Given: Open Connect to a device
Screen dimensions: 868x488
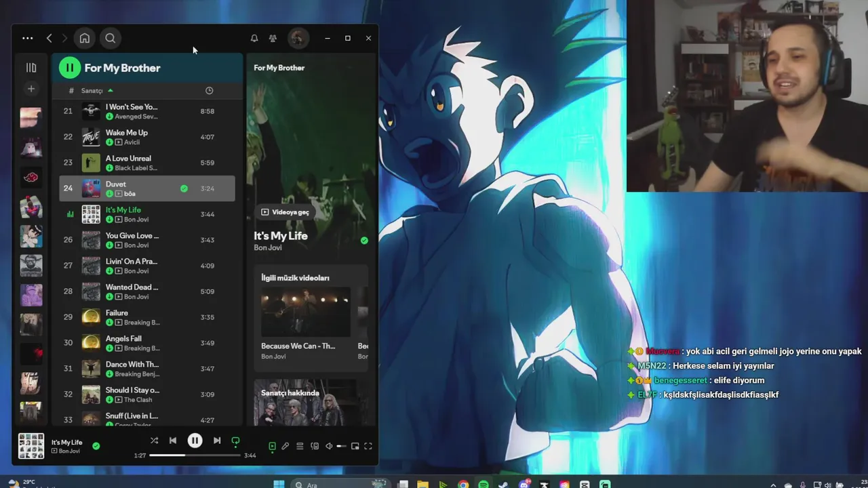Looking at the screenshot, I should [x=315, y=446].
